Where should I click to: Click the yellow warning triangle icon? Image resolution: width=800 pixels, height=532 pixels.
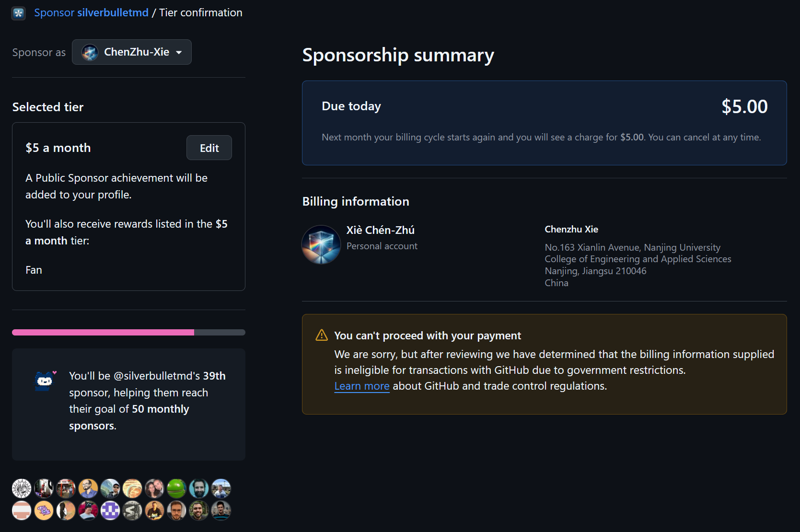pos(322,335)
